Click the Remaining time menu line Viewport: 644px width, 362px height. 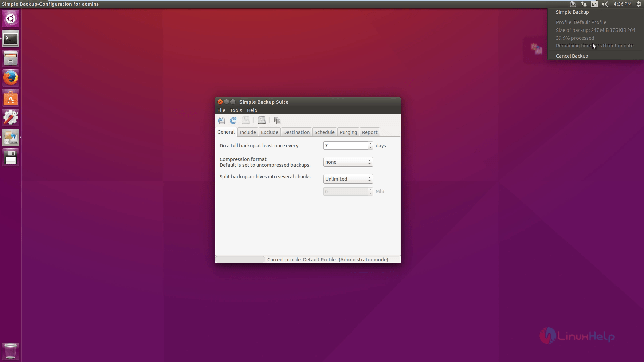coord(595,46)
